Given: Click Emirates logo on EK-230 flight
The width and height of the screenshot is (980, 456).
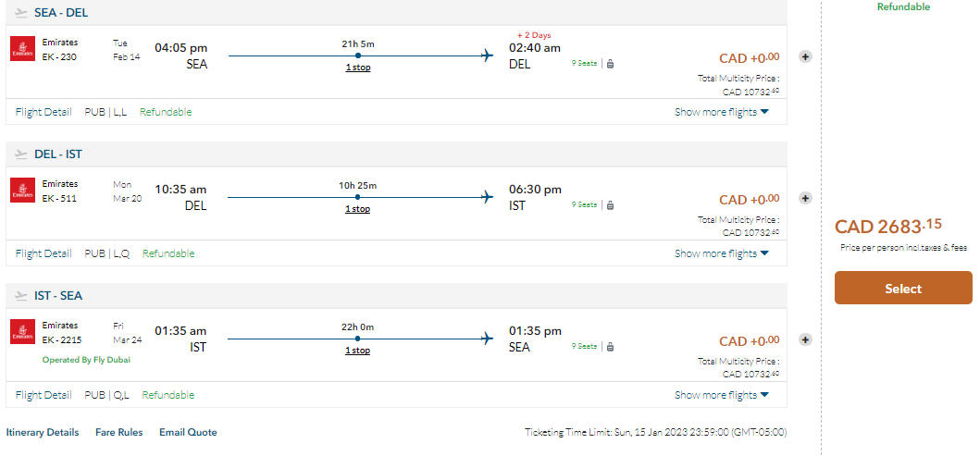Looking at the screenshot, I should coord(22,49).
